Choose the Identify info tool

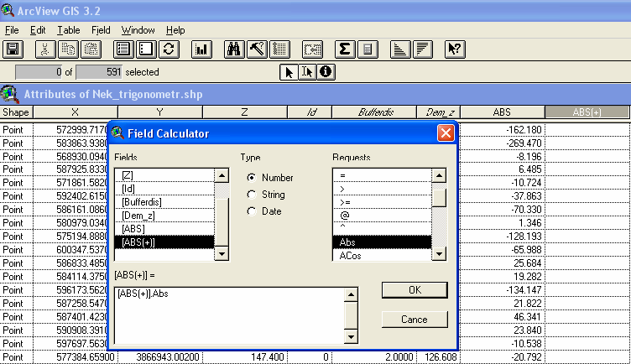(326, 72)
